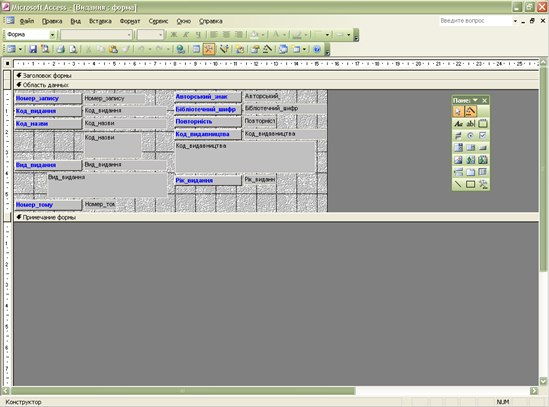
Task: Select the Image control tool in the toolbox
Action: [x=458, y=160]
